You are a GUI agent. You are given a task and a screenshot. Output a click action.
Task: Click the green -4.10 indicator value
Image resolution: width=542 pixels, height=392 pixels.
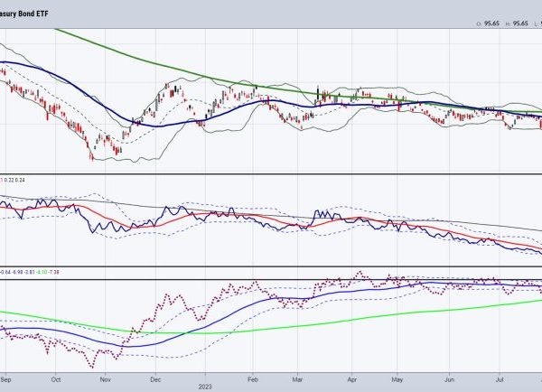click(42, 272)
